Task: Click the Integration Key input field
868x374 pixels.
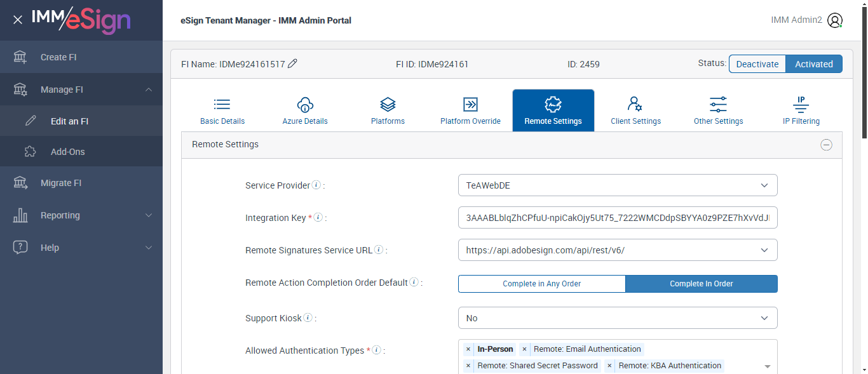Action: [x=617, y=218]
